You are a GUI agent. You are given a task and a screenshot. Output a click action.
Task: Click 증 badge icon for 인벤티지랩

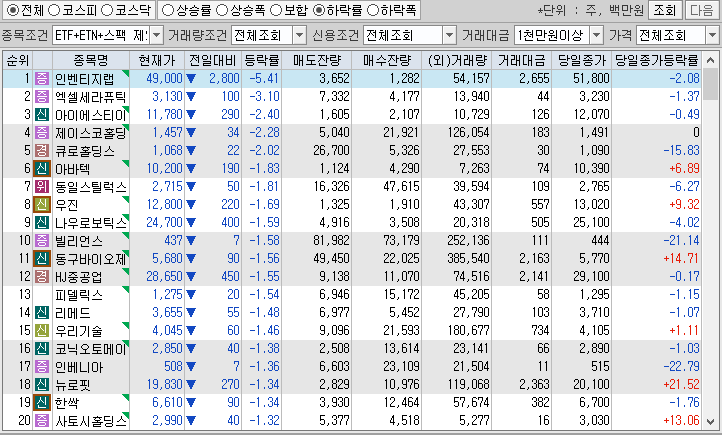tap(42, 78)
